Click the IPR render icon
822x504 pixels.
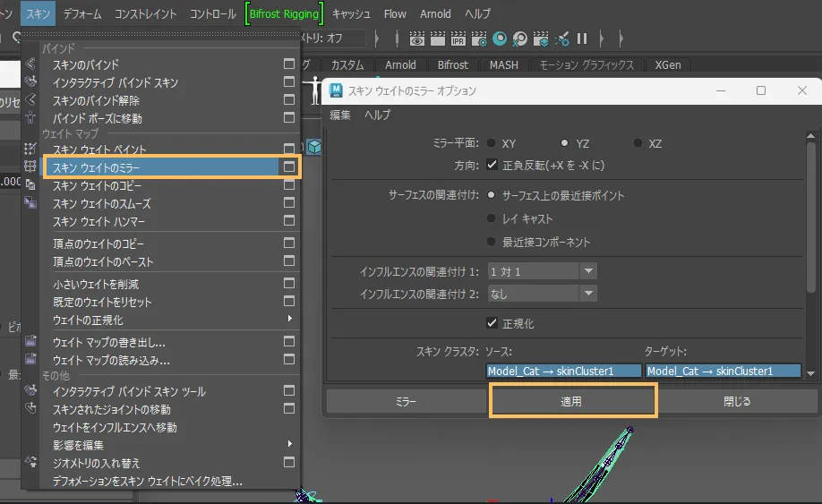coord(458,38)
